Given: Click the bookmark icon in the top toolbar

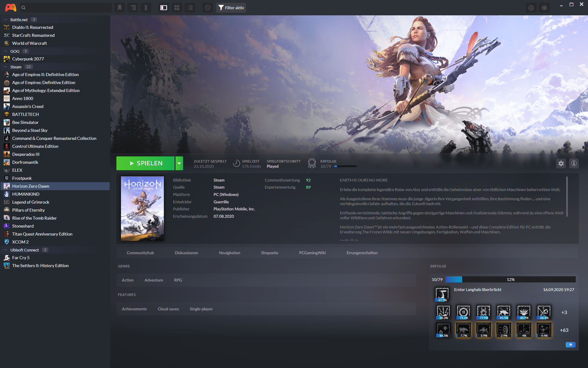Looking at the screenshot, I should coord(120,8).
